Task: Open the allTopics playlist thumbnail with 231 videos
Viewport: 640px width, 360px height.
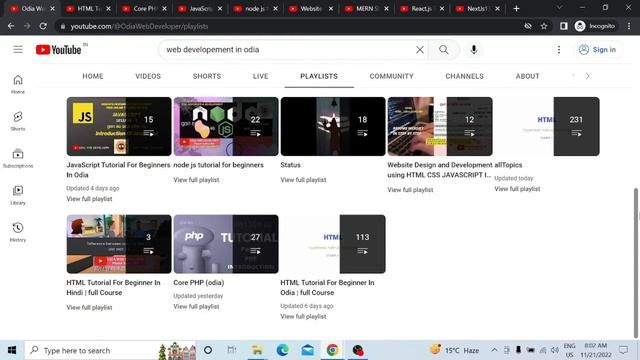Action: (547, 127)
